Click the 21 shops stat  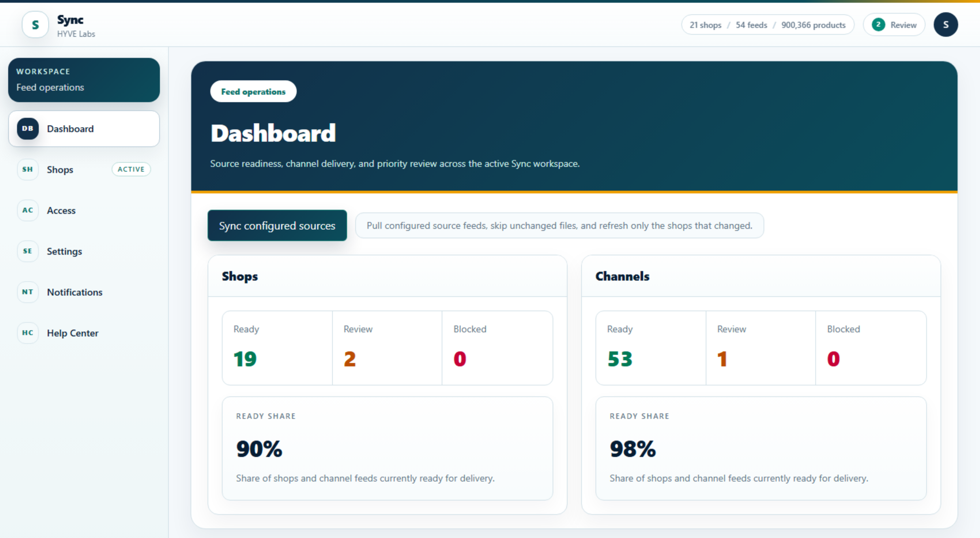tap(705, 25)
